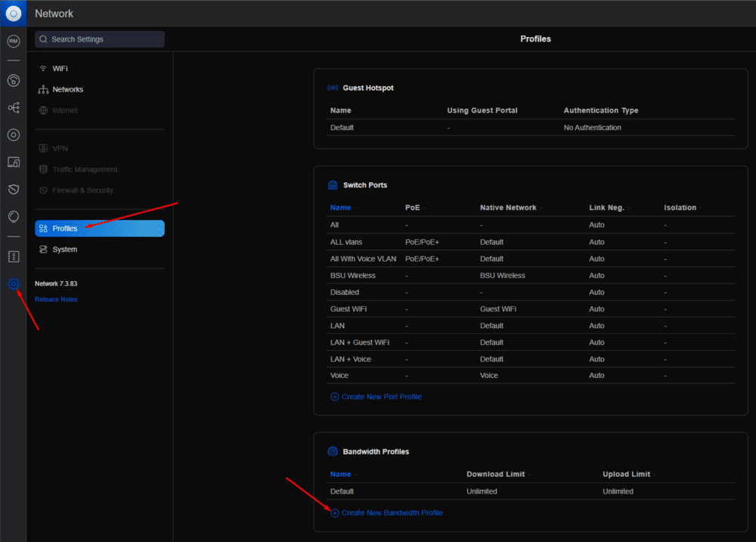Screen dimensions: 756x542
Task: Open the Networks settings section
Action: [100, 90]
